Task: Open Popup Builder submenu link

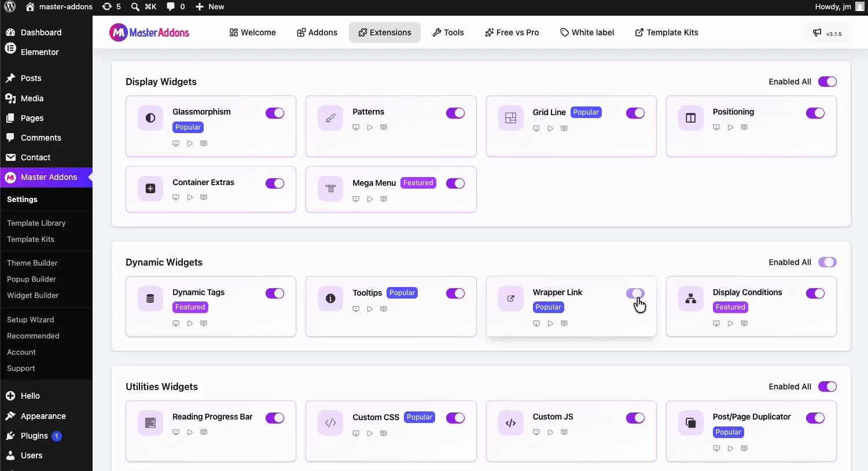Action: [31, 279]
